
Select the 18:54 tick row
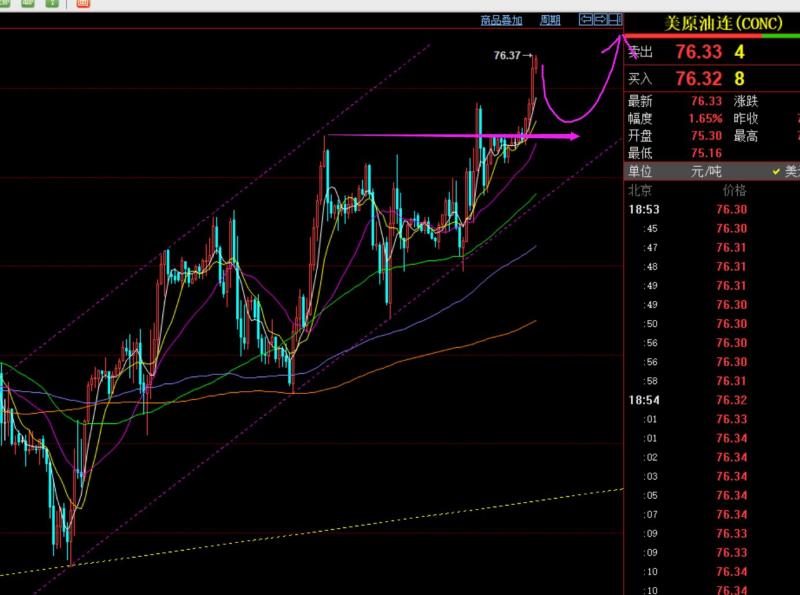click(712, 400)
